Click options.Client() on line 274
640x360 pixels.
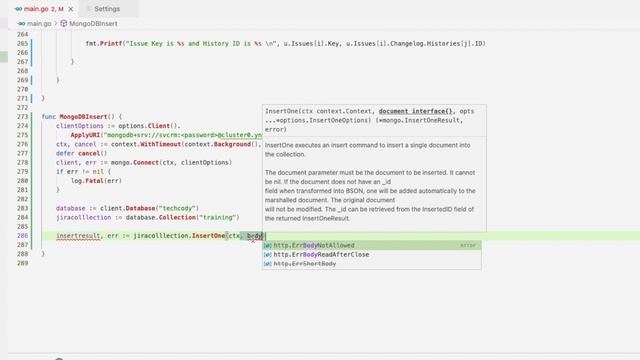click(149, 126)
